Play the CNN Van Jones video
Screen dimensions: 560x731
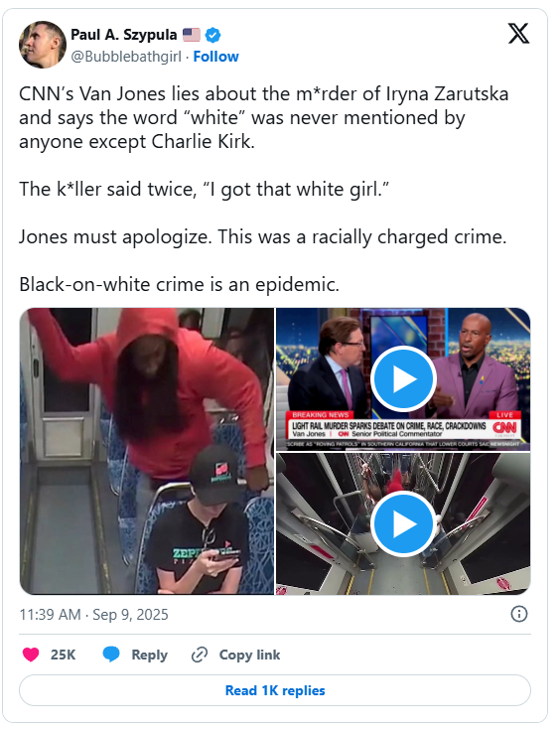pyautogui.click(x=403, y=378)
